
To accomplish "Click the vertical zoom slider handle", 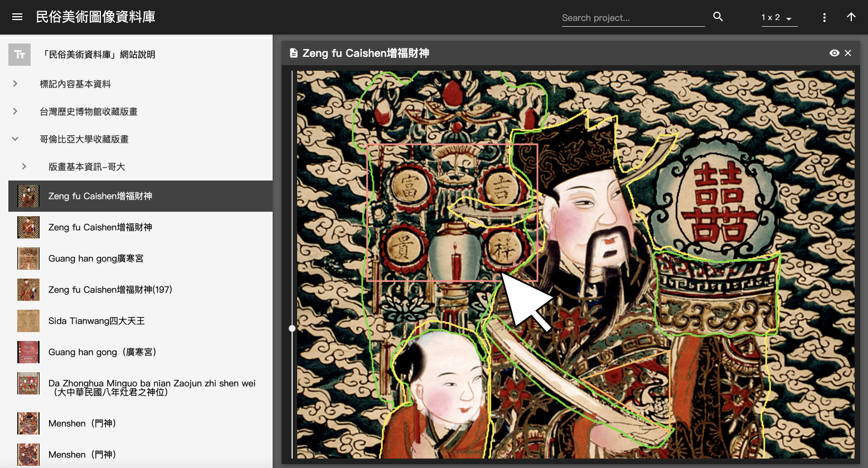I will 292,329.
